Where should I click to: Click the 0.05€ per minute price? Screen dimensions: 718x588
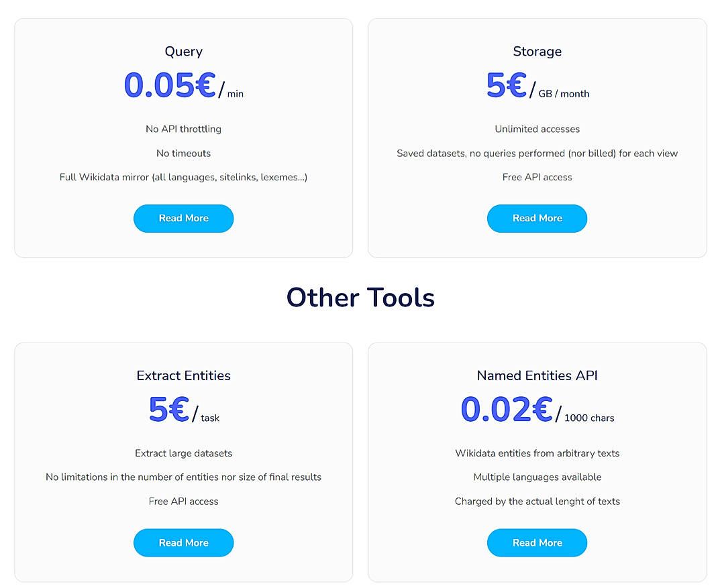click(x=168, y=86)
